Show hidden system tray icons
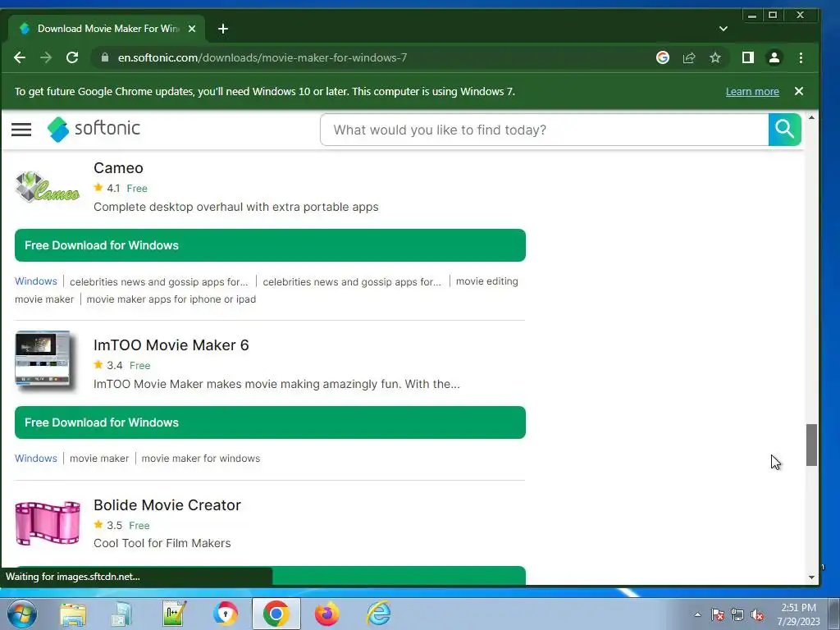Screen dimensions: 840x630 (x=697, y=614)
